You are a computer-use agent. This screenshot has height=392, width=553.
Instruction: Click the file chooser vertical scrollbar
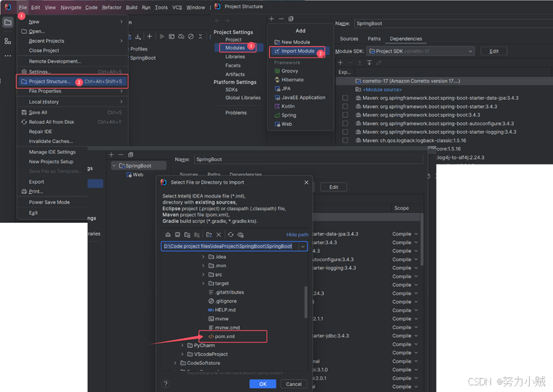(306, 303)
